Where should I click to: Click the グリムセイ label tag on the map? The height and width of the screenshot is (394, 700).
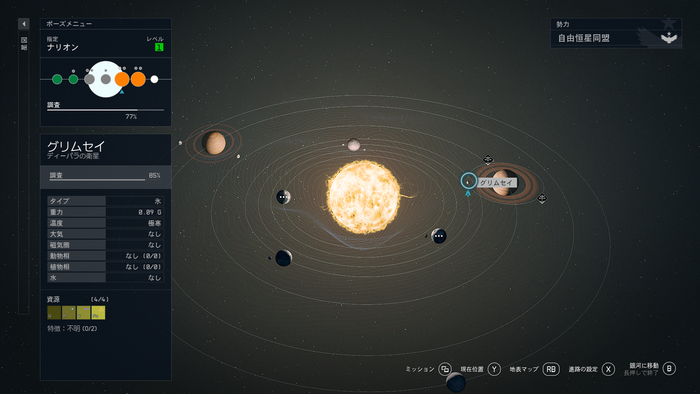[497, 183]
